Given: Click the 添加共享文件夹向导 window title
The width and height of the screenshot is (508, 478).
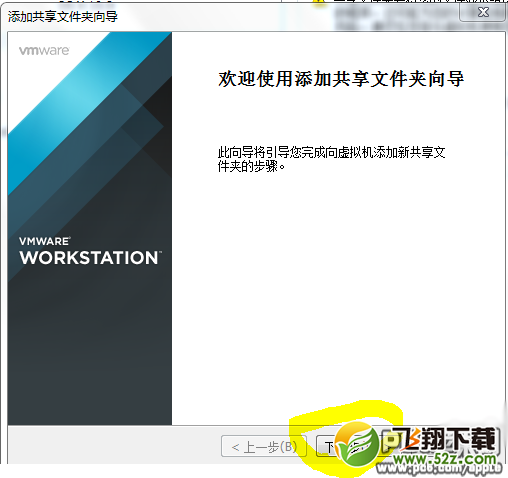Looking at the screenshot, I should tap(63, 16).
